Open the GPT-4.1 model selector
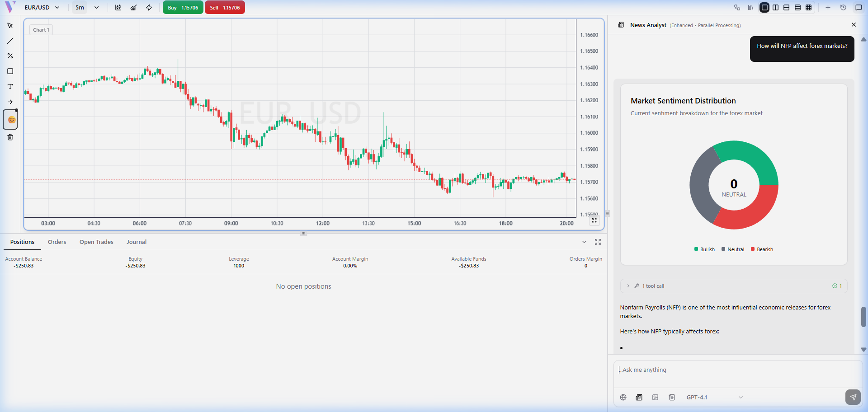Image resolution: width=868 pixels, height=412 pixels. 714,398
